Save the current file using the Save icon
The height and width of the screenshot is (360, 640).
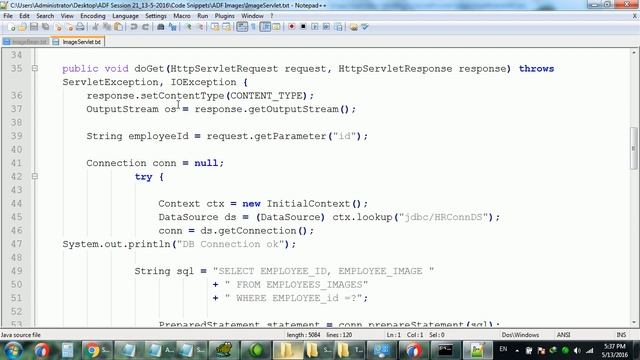click(34, 27)
